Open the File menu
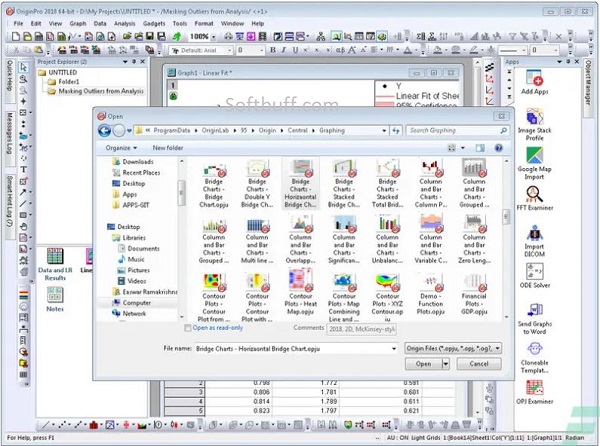Viewport: 600px width, 446px height. 18,23
